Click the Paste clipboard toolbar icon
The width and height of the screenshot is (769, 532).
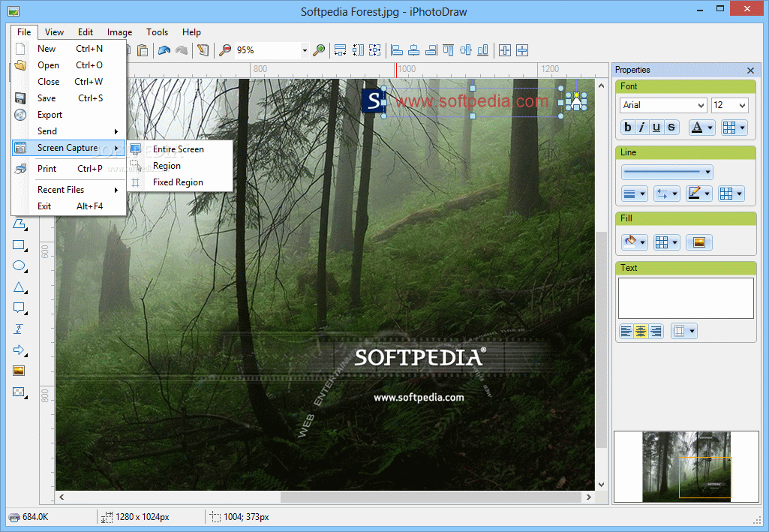point(143,50)
